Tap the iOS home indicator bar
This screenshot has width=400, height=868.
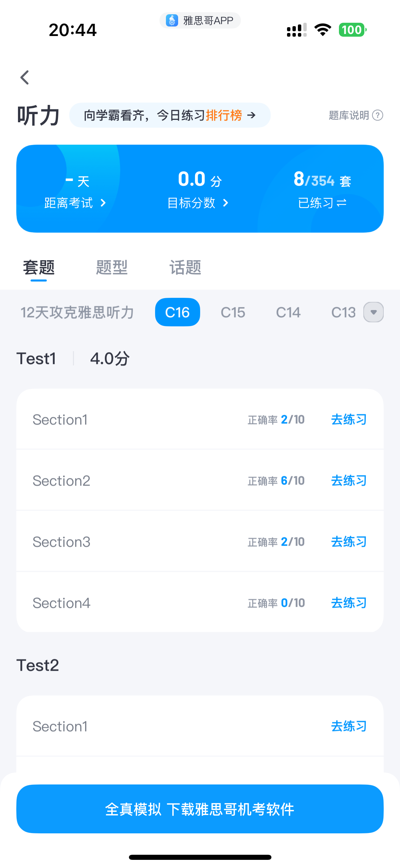(200, 857)
